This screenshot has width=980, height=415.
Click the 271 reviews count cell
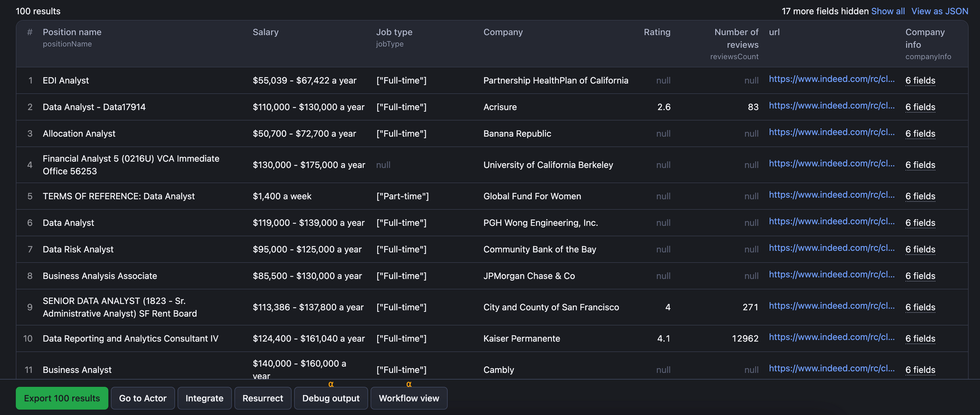[x=750, y=307]
